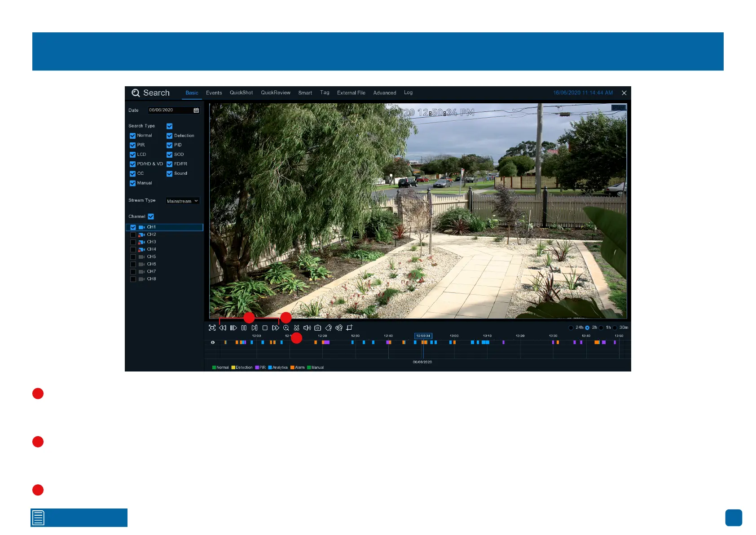Open the Stream Type Mainstream dropdown
Screen dimensions: 756x535
tap(182, 201)
